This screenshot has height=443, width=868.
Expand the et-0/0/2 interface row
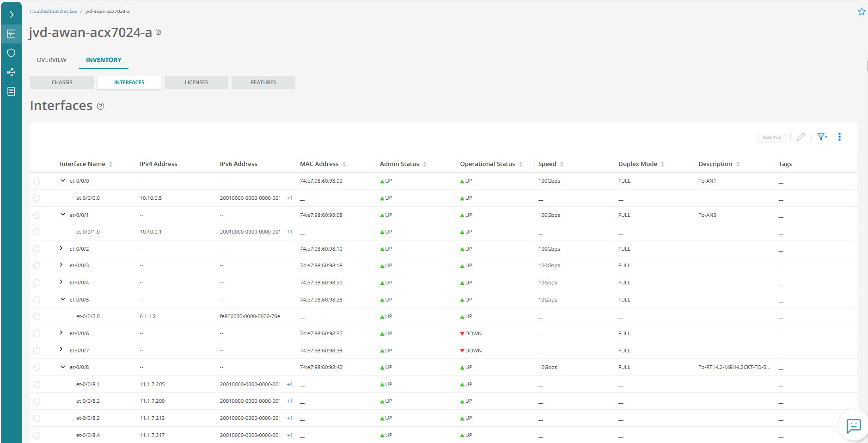click(61, 248)
